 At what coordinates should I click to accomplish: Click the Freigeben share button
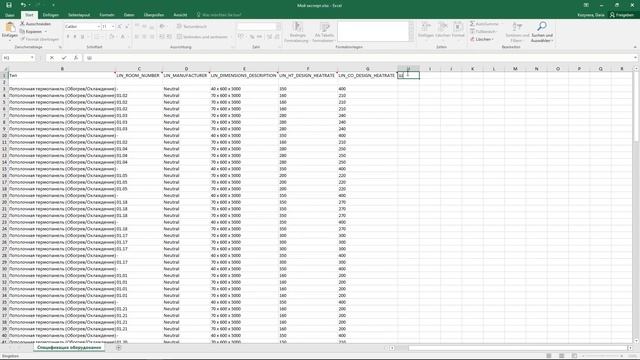(x=622, y=15)
